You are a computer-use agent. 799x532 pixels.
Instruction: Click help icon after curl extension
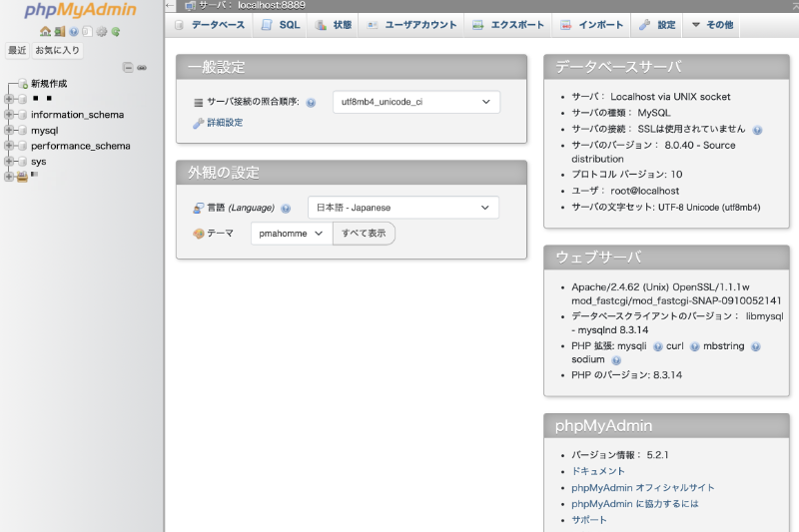coord(694,346)
